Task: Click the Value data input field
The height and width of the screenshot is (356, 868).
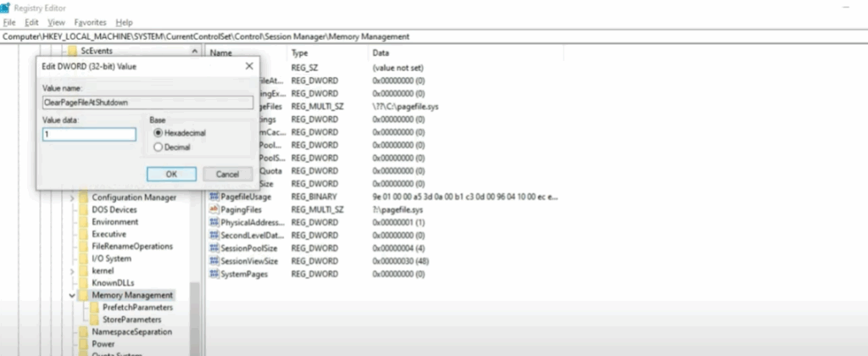Action: click(89, 135)
